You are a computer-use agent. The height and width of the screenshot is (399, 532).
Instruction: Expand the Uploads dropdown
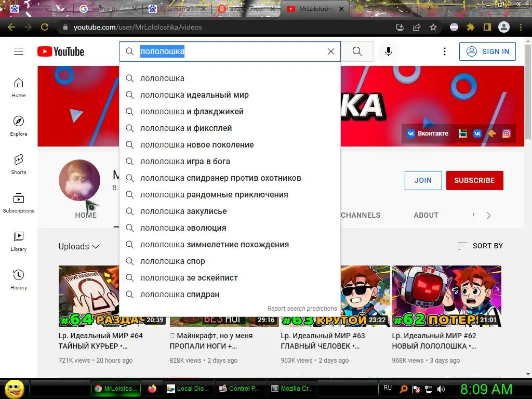[79, 247]
